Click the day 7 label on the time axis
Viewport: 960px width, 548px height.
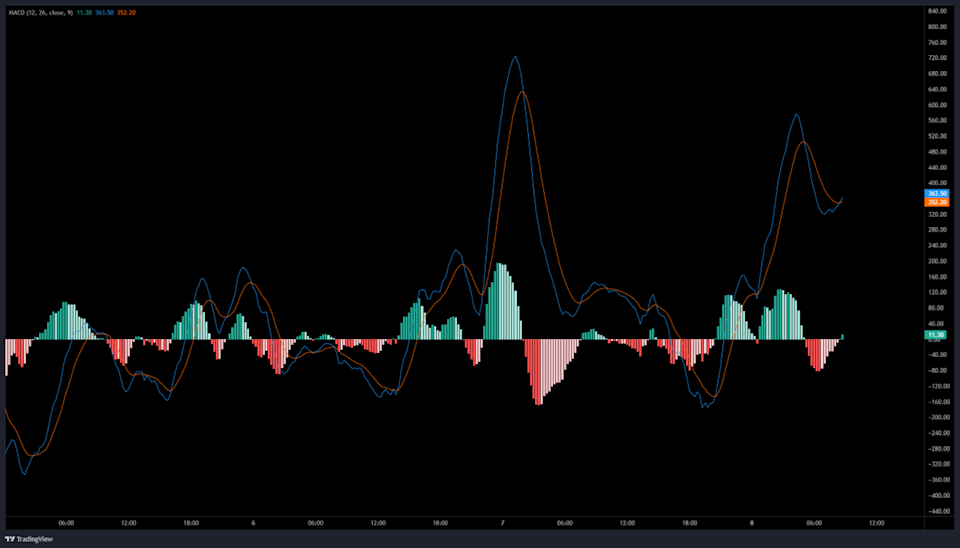503,523
